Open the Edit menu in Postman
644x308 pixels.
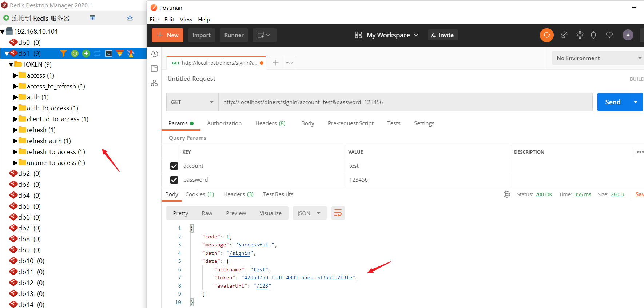tap(169, 19)
